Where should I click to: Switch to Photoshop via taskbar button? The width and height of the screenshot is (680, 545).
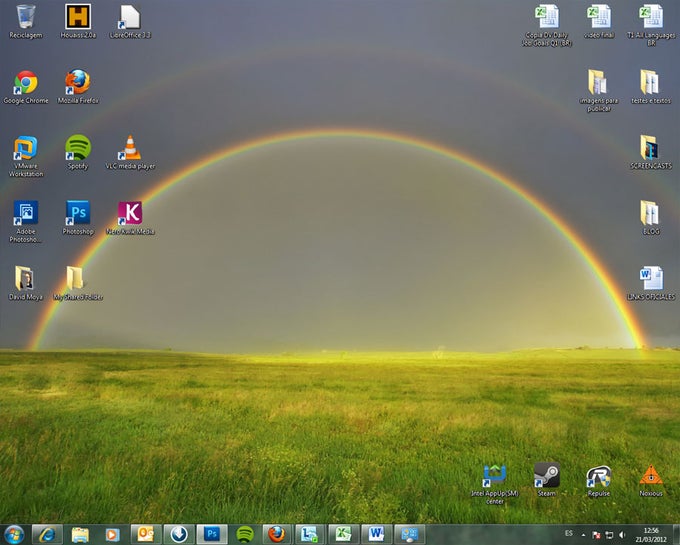tap(212, 535)
